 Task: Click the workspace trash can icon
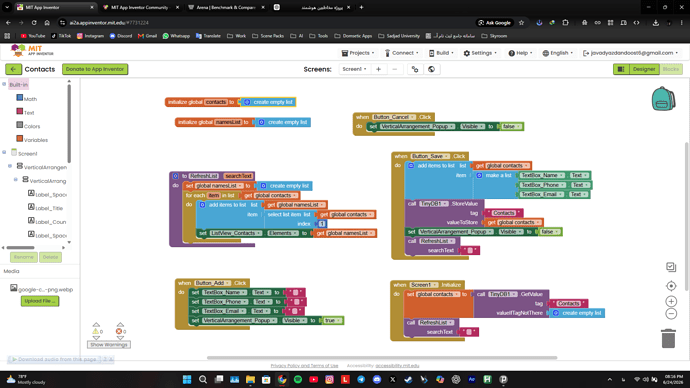click(x=668, y=338)
